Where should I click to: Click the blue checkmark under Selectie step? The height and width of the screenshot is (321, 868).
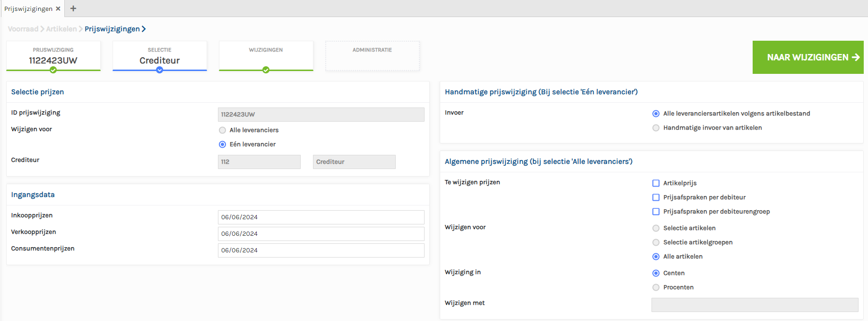[x=160, y=70]
